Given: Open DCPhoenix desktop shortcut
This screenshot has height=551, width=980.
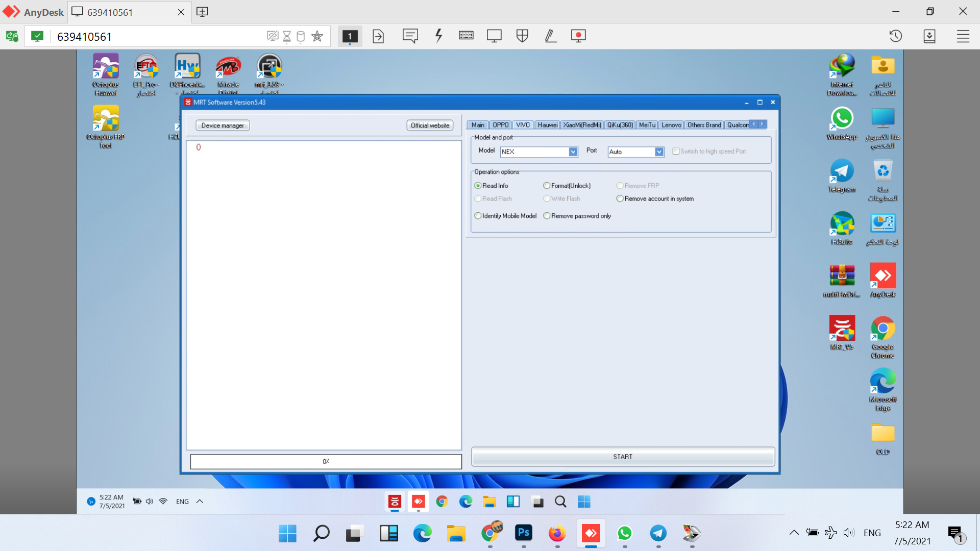Looking at the screenshot, I should (187, 74).
